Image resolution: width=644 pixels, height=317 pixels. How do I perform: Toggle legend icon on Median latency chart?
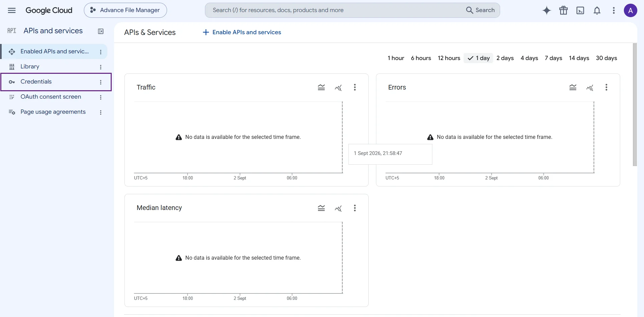point(321,208)
